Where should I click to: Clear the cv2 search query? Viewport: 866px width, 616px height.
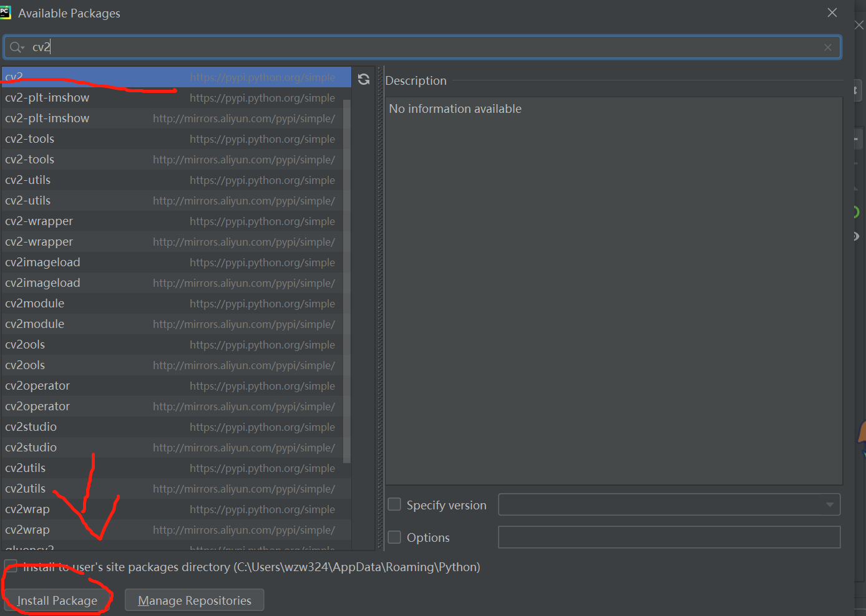pos(828,47)
